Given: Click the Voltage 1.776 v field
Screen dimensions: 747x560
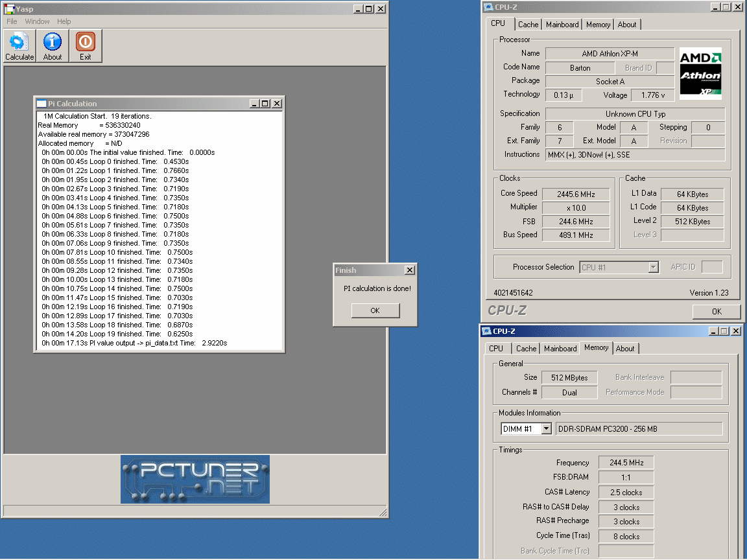Looking at the screenshot, I should 653,95.
